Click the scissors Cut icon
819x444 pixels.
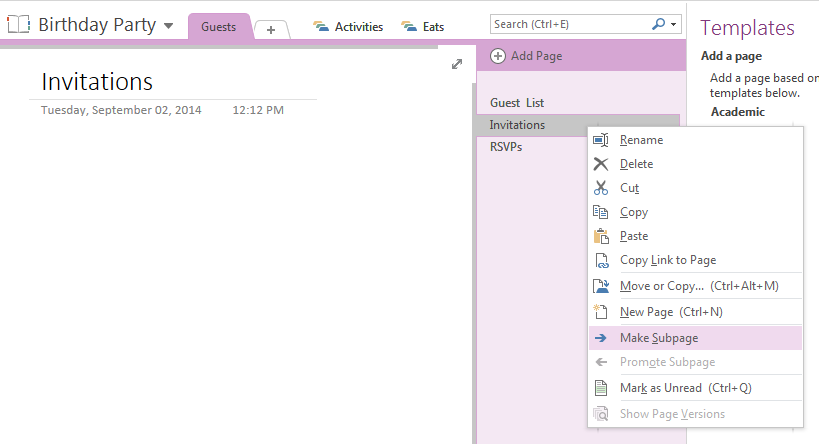click(601, 188)
